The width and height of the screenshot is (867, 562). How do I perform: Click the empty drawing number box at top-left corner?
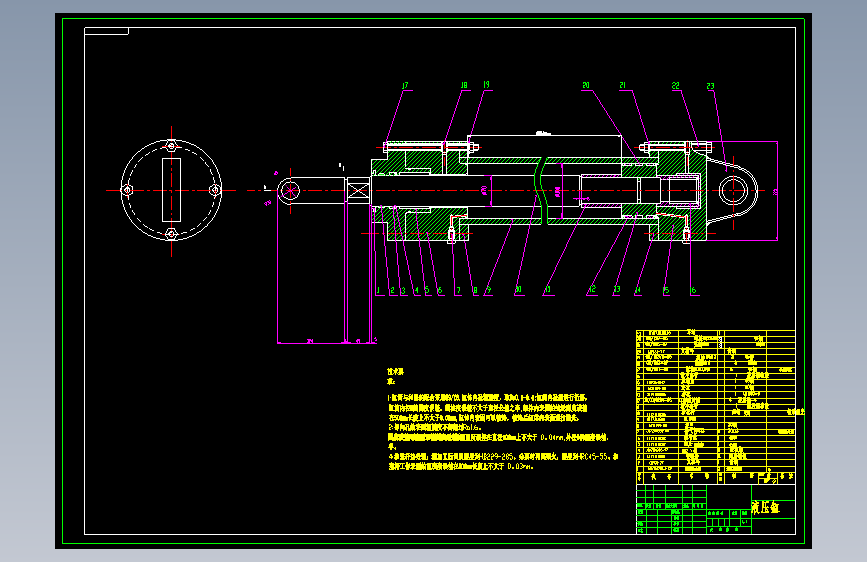coord(107,31)
